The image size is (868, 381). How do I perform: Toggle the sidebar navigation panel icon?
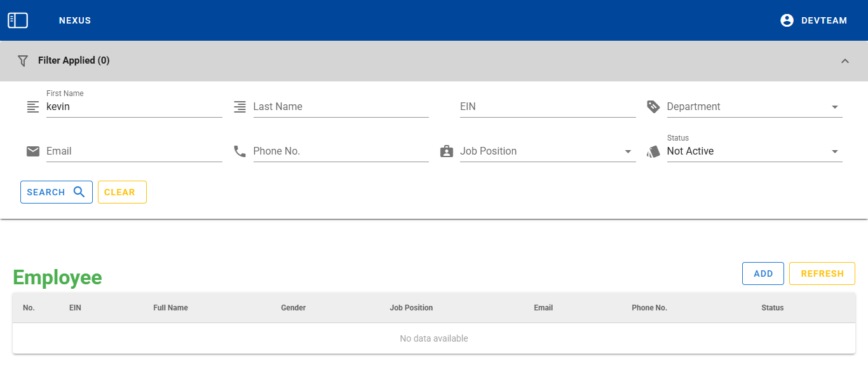tap(18, 20)
